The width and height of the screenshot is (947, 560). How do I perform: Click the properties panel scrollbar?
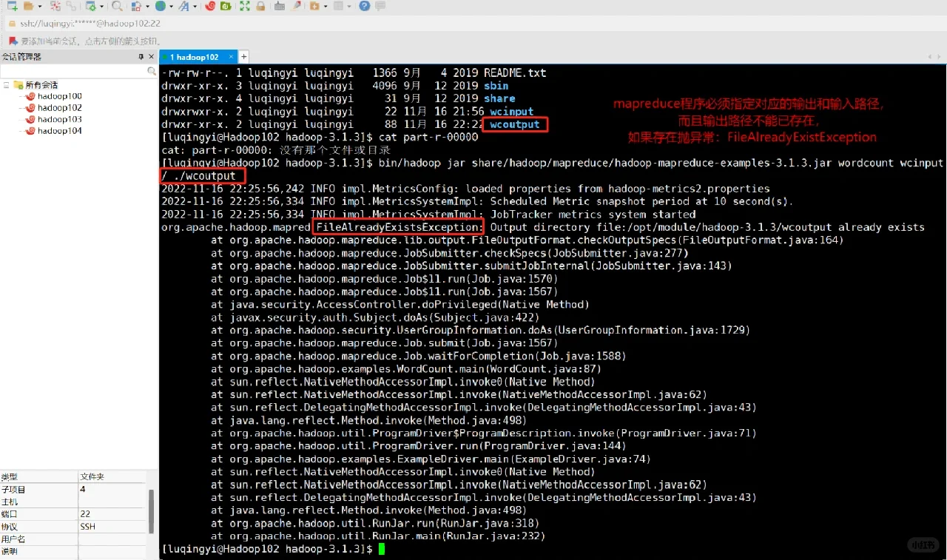tap(152, 510)
